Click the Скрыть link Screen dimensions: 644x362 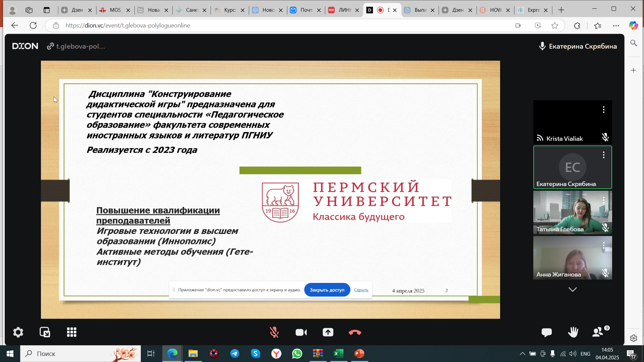[361, 290]
